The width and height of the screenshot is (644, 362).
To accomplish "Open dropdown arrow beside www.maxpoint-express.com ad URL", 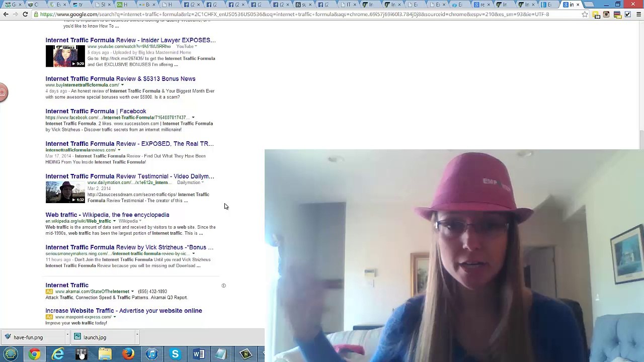I will 115,317.
